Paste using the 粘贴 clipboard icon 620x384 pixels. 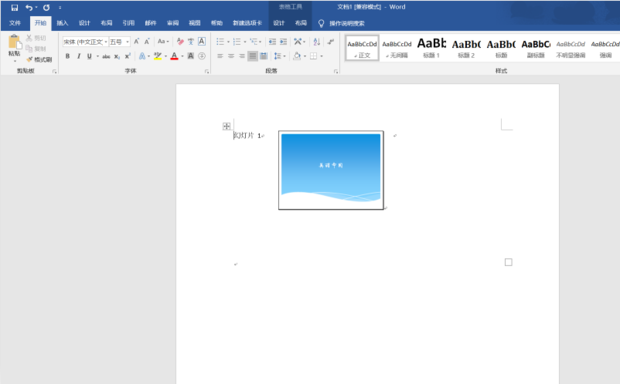point(15,42)
